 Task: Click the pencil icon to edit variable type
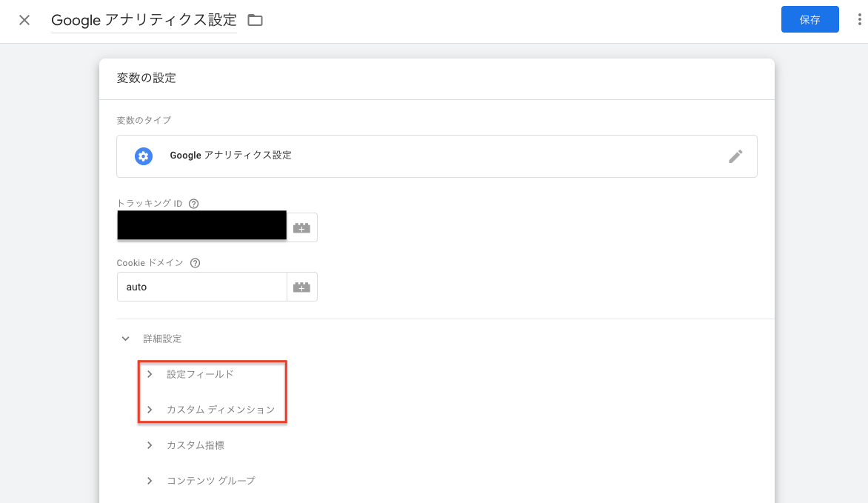click(x=735, y=157)
